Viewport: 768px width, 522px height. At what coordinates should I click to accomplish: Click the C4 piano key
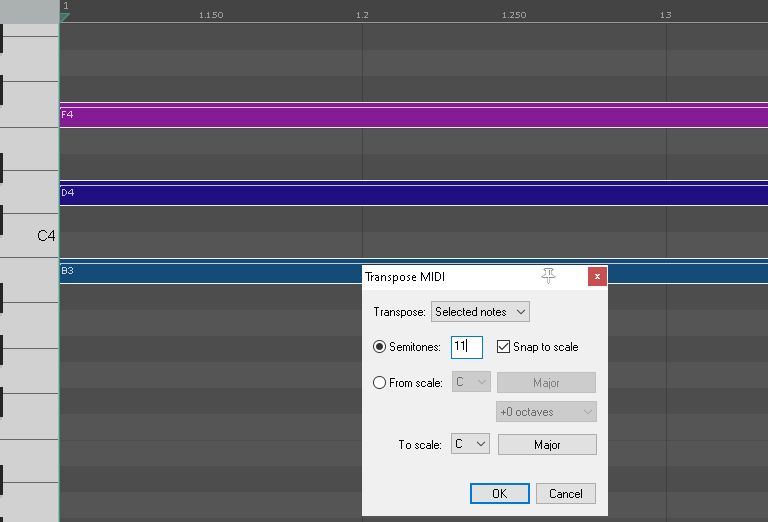click(x=29, y=236)
